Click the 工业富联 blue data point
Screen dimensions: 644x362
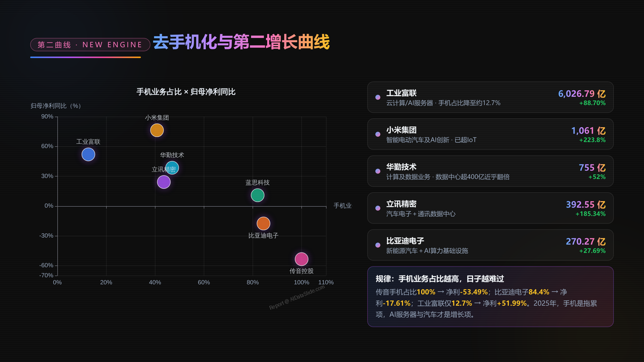click(x=88, y=154)
